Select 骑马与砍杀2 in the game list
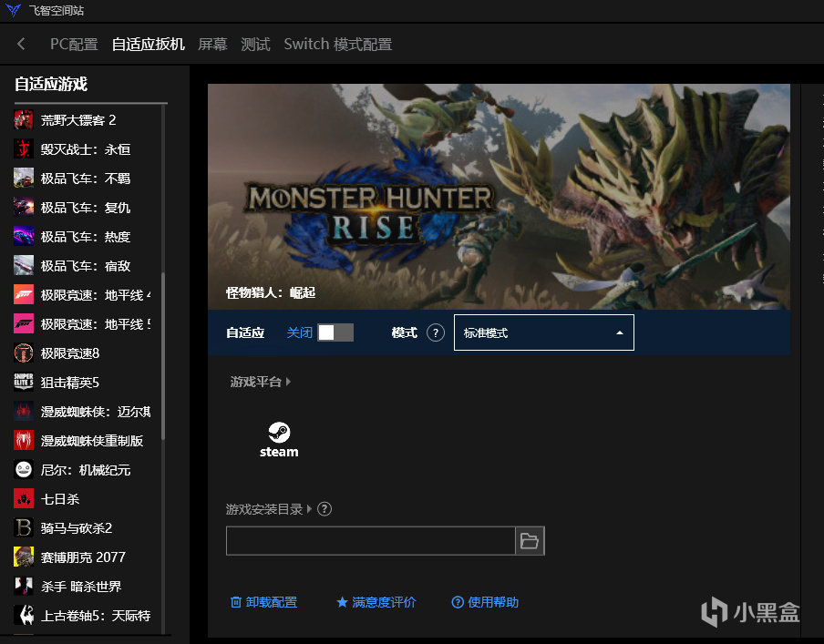Screen dimensions: 824x644 click(x=77, y=527)
